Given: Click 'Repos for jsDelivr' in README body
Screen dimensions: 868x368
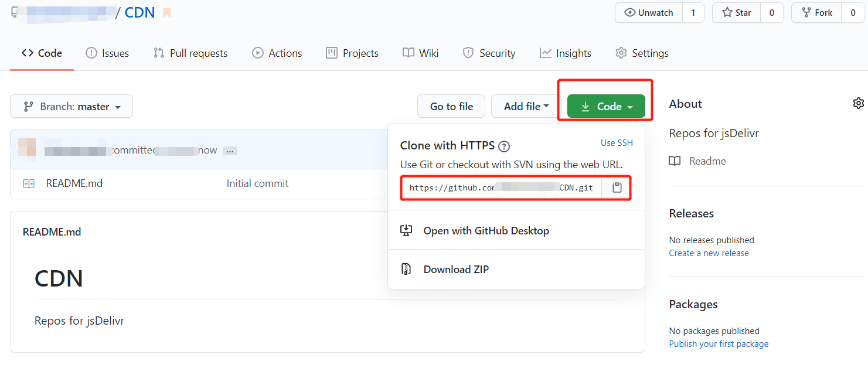Looking at the screenshot, I should [79, 321].
